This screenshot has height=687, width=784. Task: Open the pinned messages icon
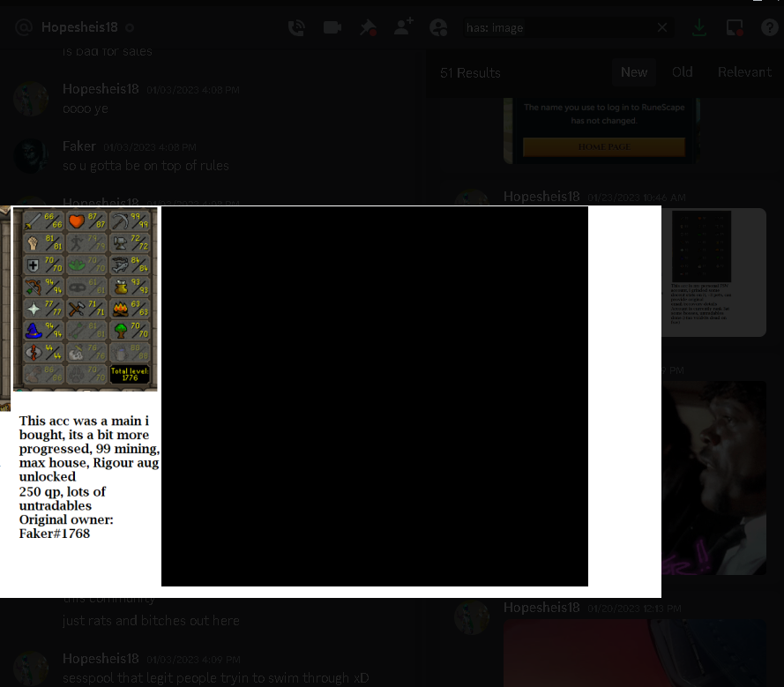point(368,27)
